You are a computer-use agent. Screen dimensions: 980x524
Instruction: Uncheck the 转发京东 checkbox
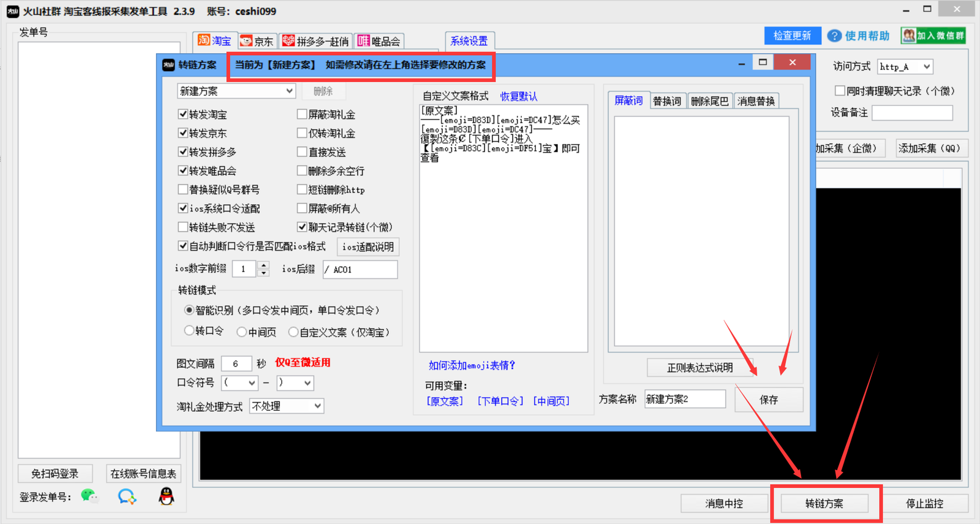tap(183, 133)
